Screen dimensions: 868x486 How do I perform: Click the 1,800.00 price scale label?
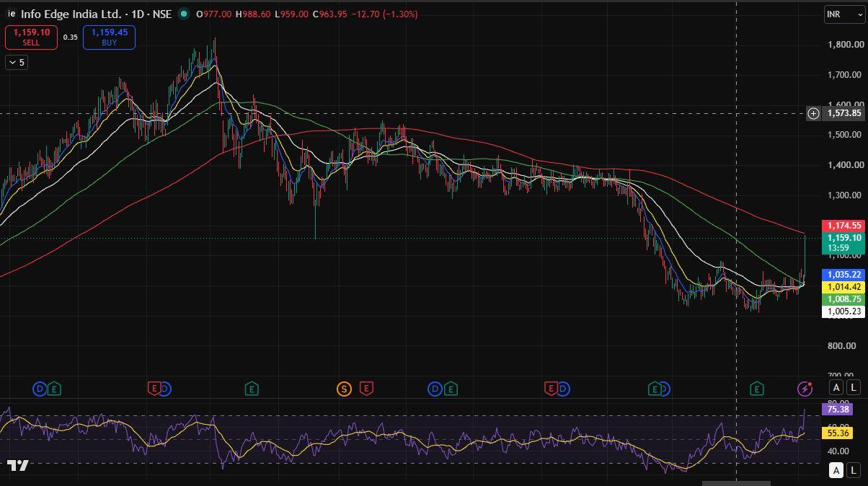coord(846,45)
